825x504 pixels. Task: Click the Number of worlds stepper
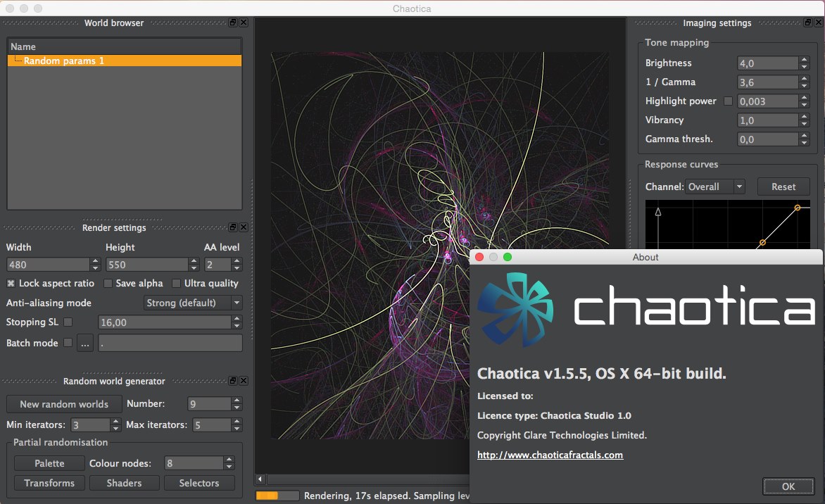(x=237, y=403)
